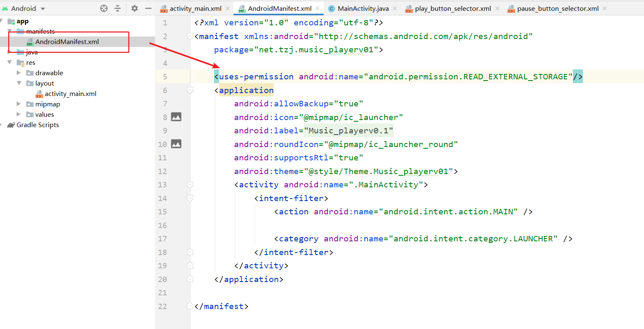The height and width of the screenshot is (329, 644).
Task: Expand the values folder arrow
Action: coord(19,114)
